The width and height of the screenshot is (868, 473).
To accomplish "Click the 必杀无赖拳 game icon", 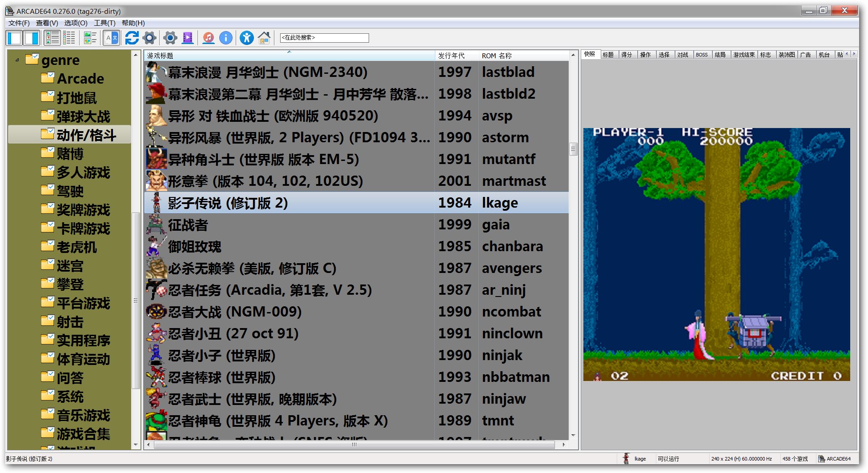I will coord(156,268).
